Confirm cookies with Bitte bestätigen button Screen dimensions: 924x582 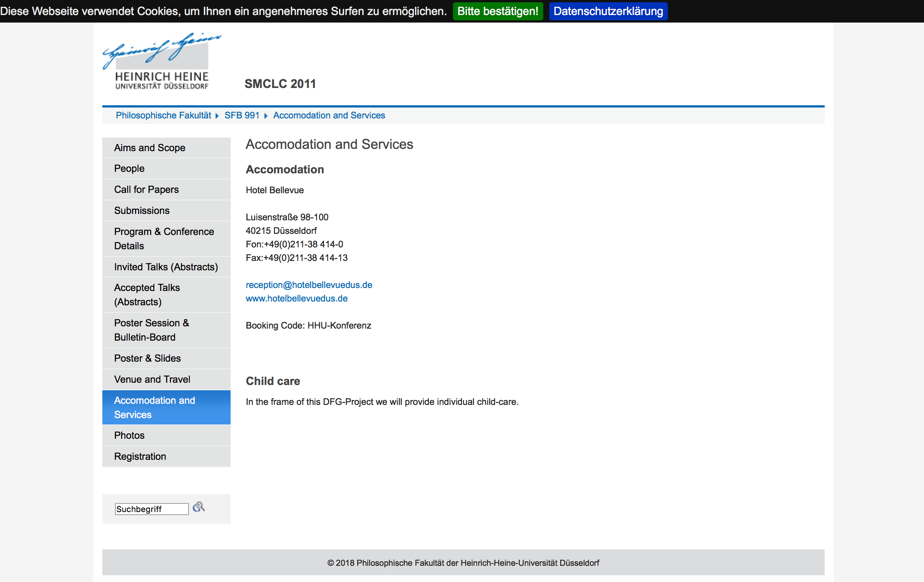pyautogui.click(x=497, y=11)
